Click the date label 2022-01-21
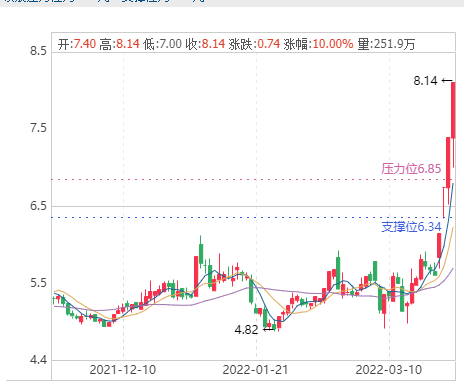This screenshot has height=391, width=464. point(255,370)
